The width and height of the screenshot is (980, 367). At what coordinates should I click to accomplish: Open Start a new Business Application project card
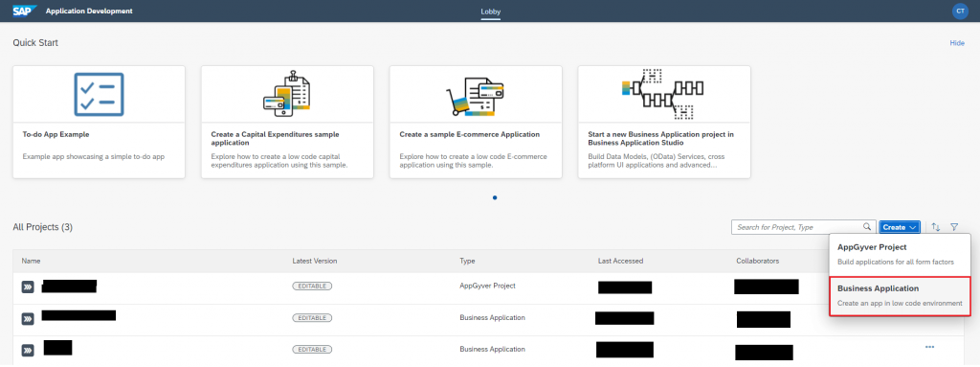[x=664, y=122]
